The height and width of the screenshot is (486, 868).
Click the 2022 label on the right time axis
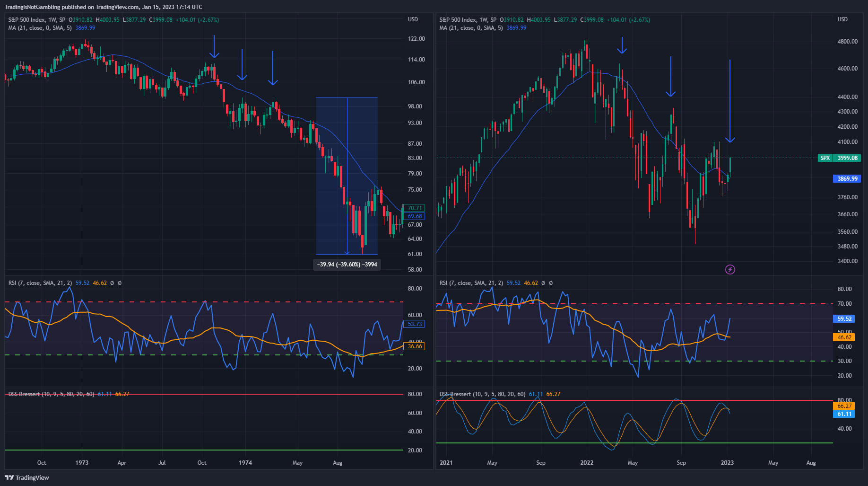(587, 463)
